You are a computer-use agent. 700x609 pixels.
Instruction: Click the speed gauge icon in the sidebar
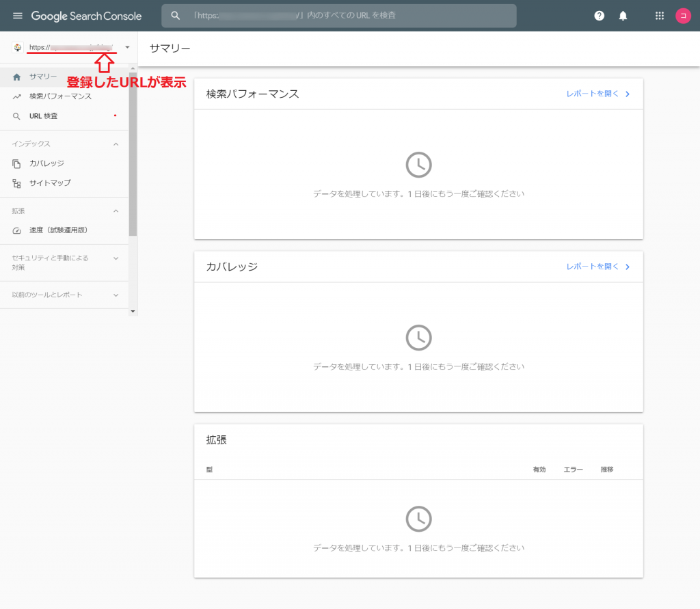point(17,230)
